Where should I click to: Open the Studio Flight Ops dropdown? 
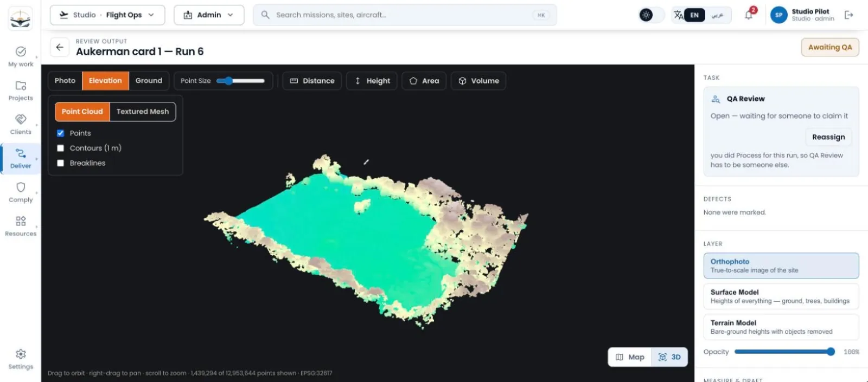tap(107, 15)
